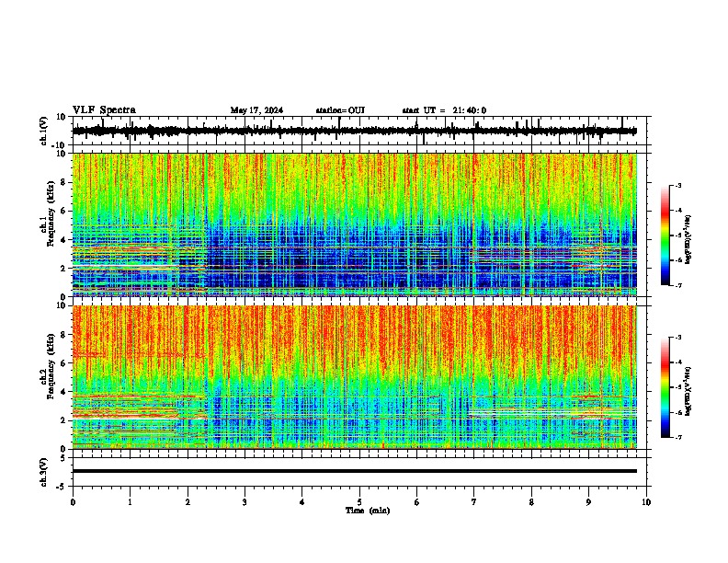
Task: Click inside the ch.1 spectrogram panel
Action: (x=361, y=224)
